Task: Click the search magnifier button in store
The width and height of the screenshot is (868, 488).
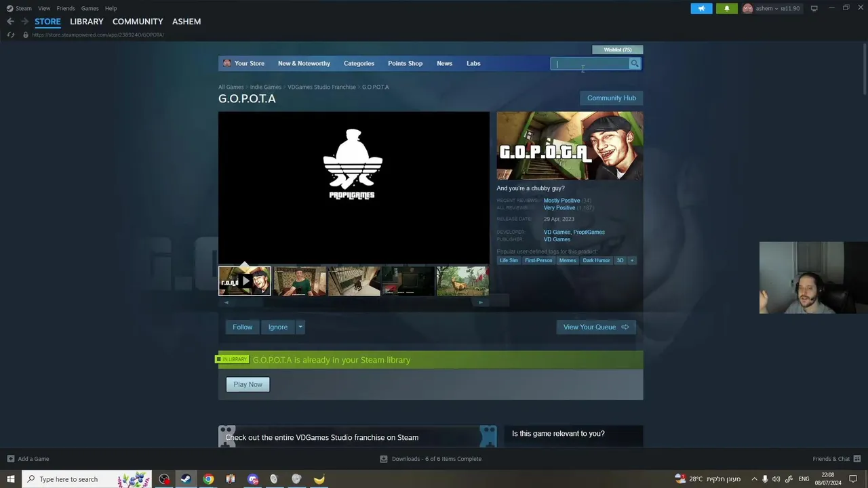Action: [x=635, y=64]
